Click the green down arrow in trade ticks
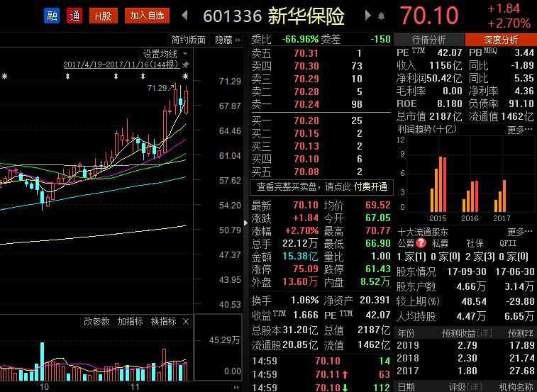Image resolution: width=537 pixels, height=392 pixels. point(345,388)
